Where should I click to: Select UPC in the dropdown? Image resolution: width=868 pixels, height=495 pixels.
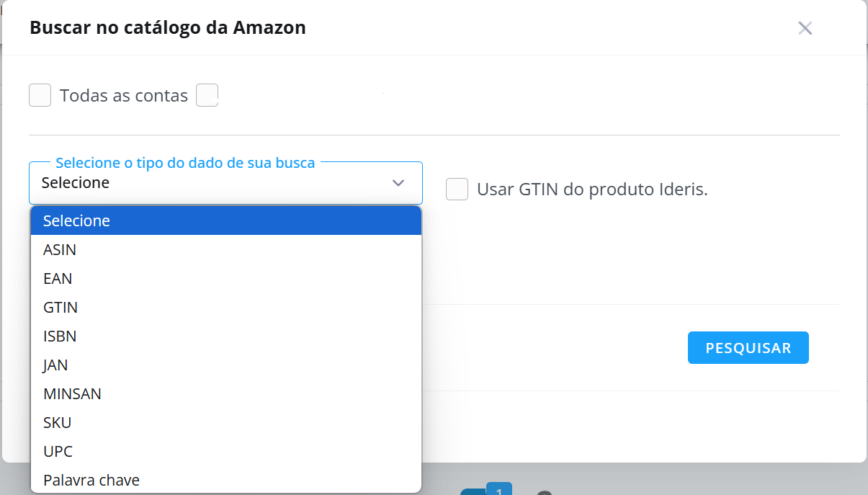coord(225,451)
